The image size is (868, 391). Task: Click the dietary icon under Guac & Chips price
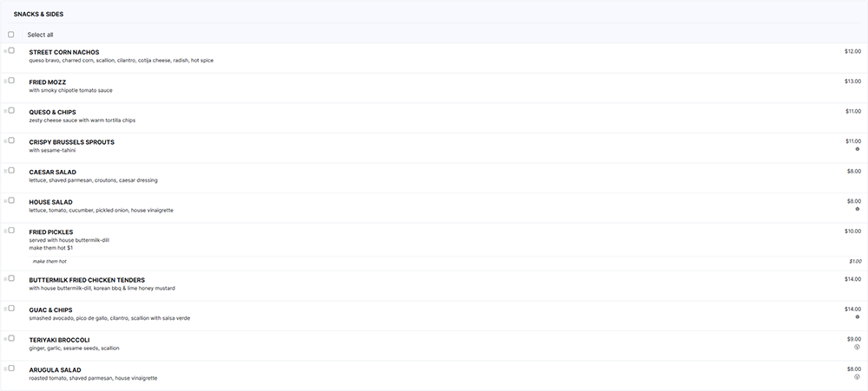858,317
